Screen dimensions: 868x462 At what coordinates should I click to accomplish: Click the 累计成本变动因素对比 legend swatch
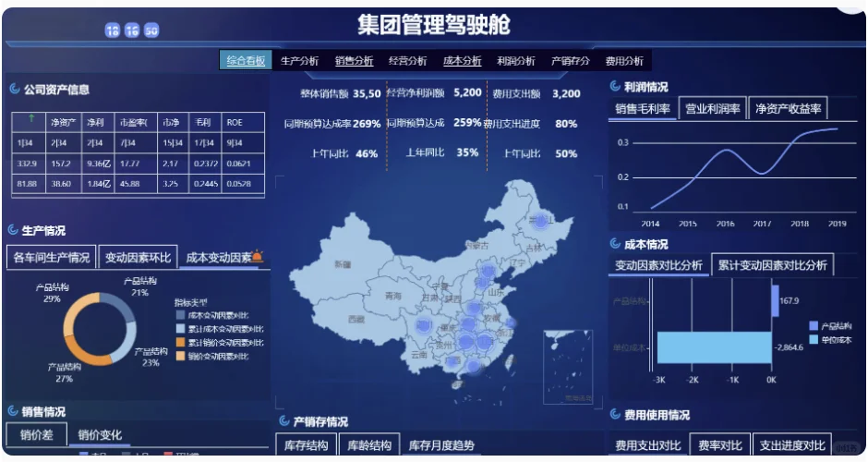(180, 329)
